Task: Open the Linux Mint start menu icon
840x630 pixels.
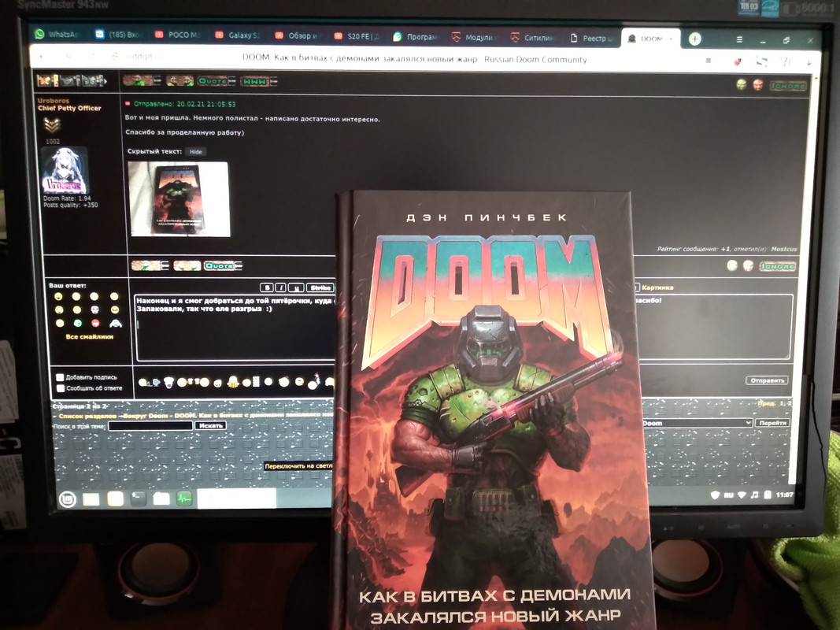Action: 68,499
